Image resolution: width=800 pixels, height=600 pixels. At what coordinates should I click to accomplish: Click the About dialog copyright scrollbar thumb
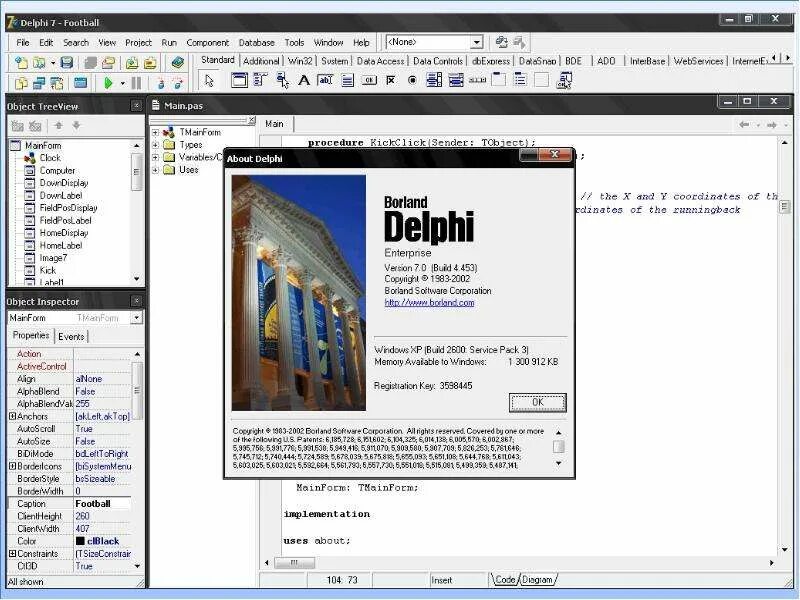[559, 447]
